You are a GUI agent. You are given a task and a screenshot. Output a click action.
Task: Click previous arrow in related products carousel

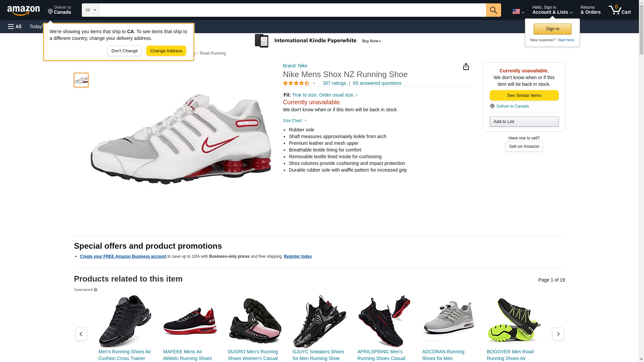81,334
